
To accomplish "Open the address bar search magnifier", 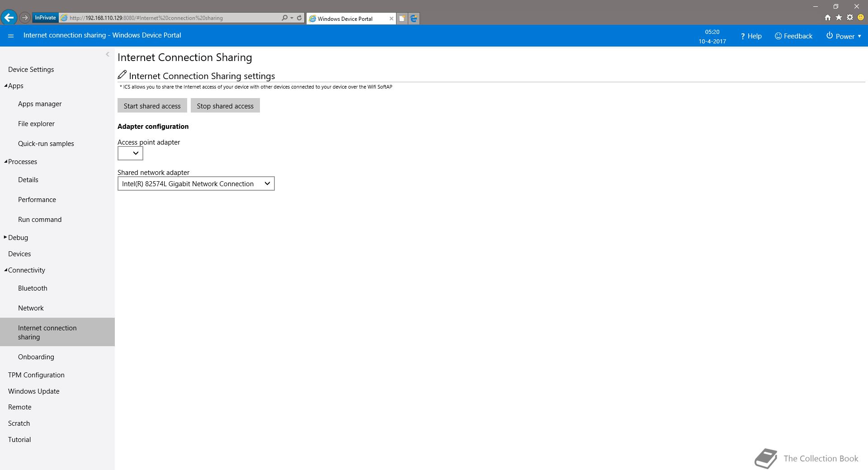I will click(284, 18).
